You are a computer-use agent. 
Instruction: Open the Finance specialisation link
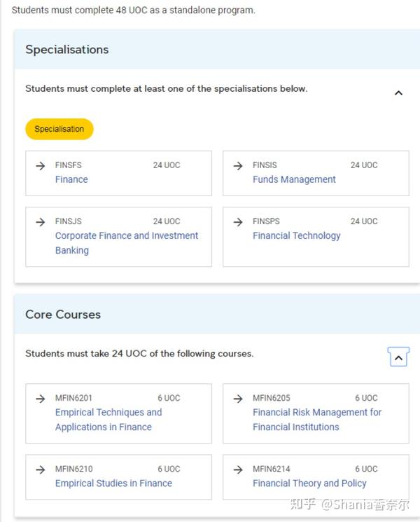[71, 179]
